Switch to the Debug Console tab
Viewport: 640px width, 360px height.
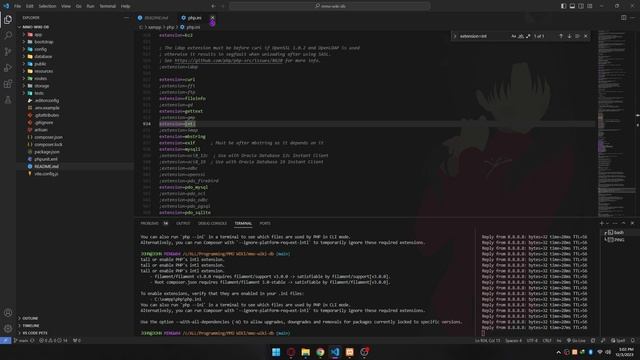pyautogui.click(x=212, y=224)
